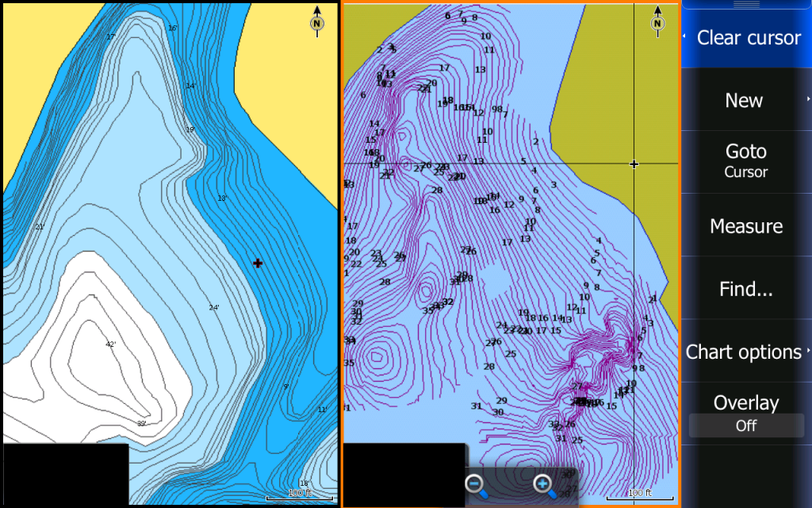This screenshot has height=508, width=812.
Task: Click the zoom out magnifier icon
Action: (476, 484)
